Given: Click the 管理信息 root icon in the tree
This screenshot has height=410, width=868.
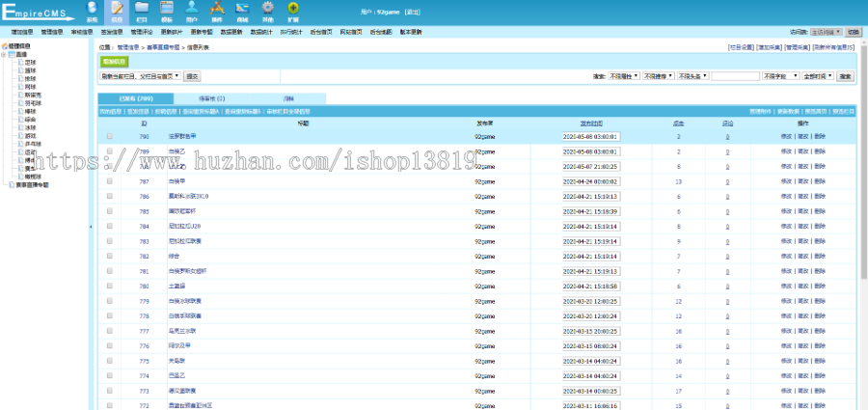Looking at the screenshot, I should [5, 46].
